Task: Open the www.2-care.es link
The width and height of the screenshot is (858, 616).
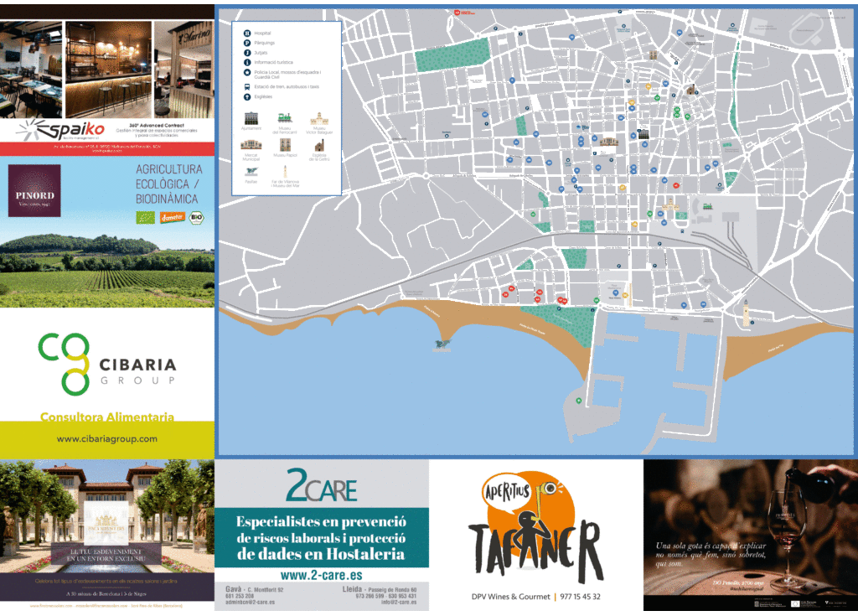Action: coord(321,575)
